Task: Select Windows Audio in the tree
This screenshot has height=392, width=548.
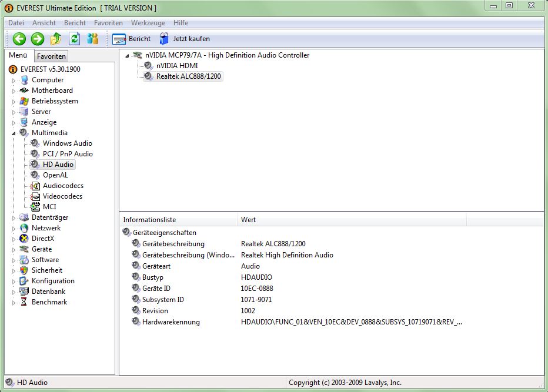Action: 68,143
